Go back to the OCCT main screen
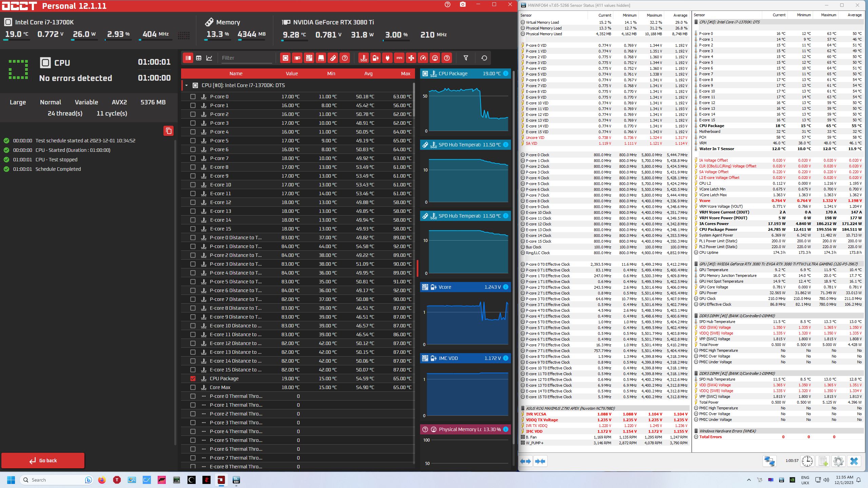The height and width of the screenshot is (488, 868). pyautogui.click(x=43, y=461)
